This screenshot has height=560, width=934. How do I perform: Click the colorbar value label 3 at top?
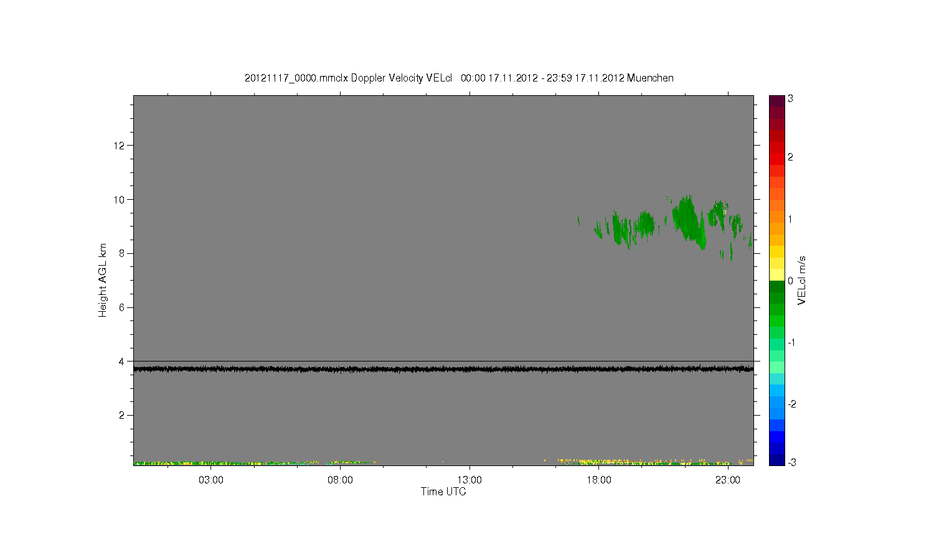[x=790, y=99]
